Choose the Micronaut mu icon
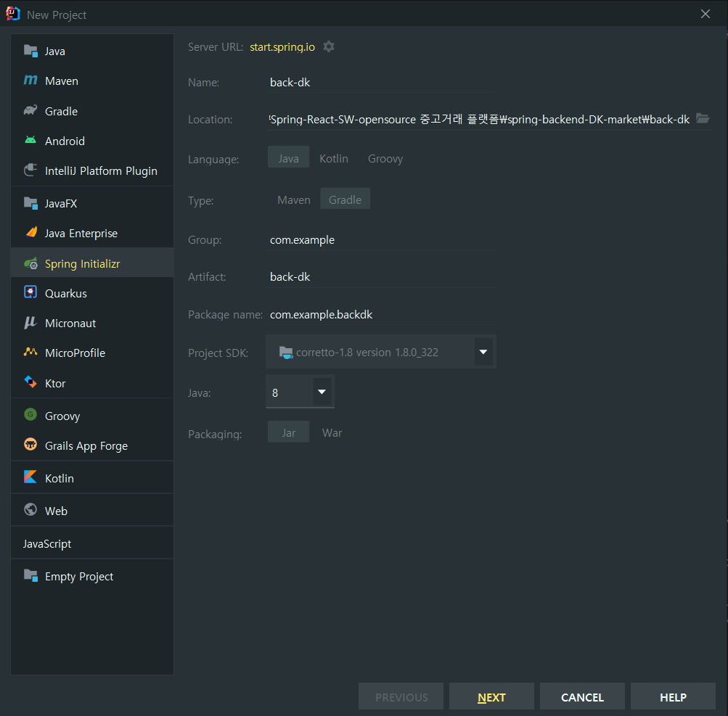 [30, 323]
